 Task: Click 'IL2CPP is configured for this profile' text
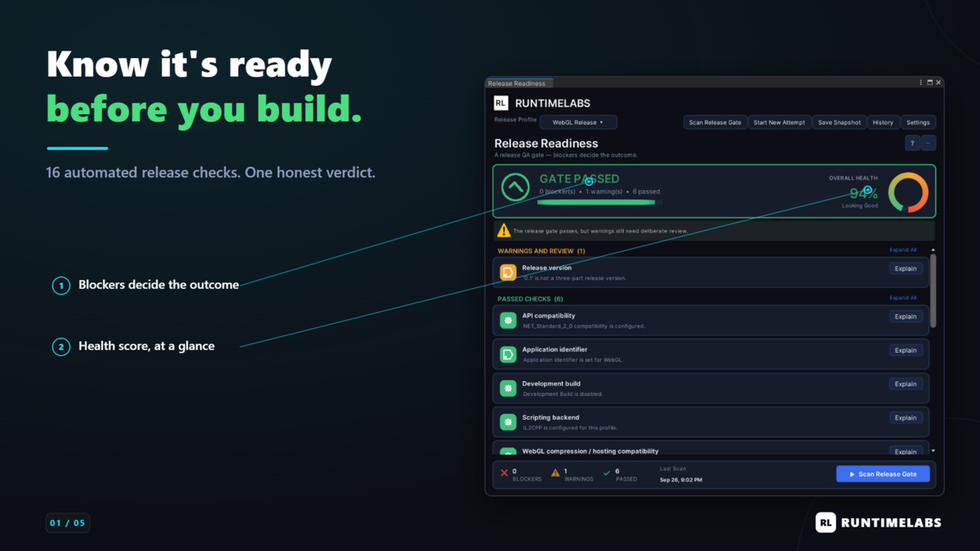[570, 428]
